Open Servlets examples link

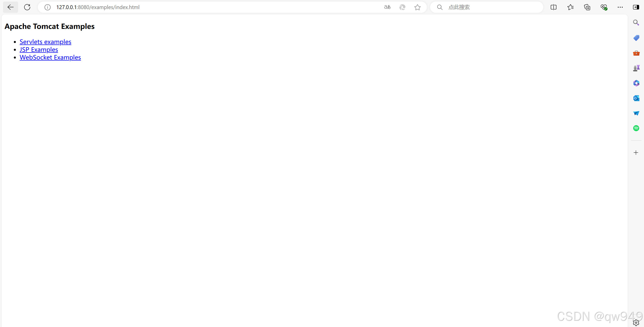45,42
